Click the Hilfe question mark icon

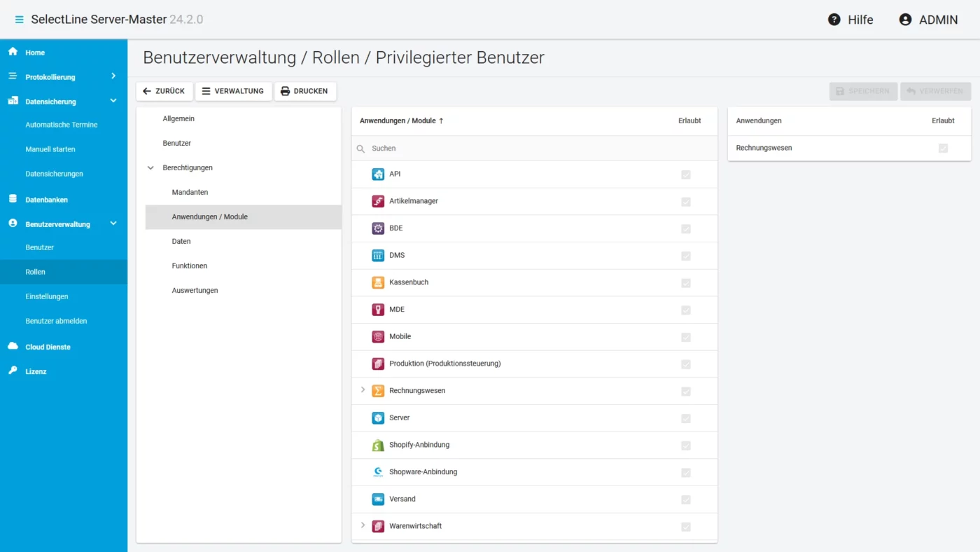[x=834, y=20]
